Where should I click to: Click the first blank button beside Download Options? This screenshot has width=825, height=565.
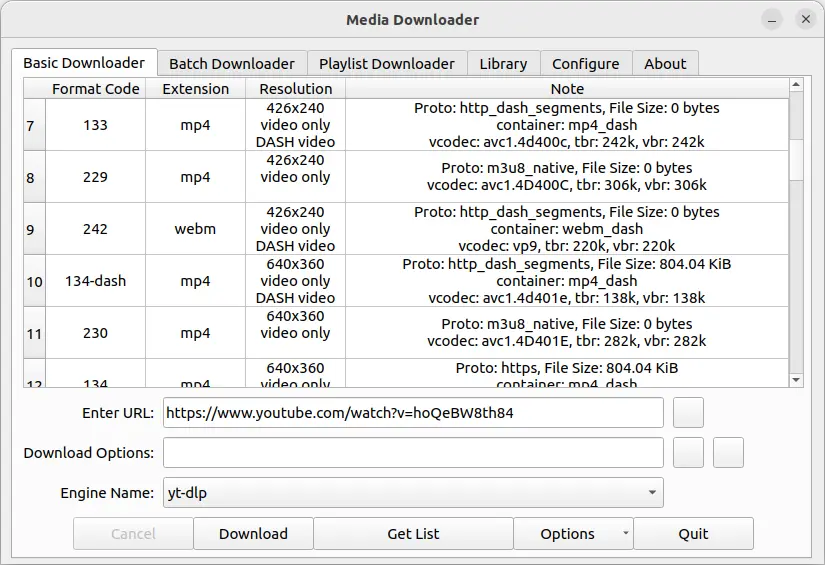click(688, 452)
